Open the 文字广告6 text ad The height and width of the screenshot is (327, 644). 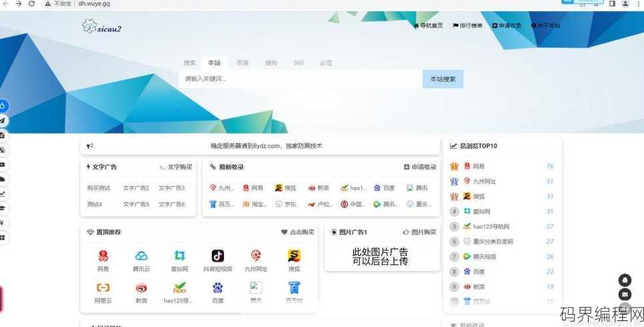(x=172, y=204)
